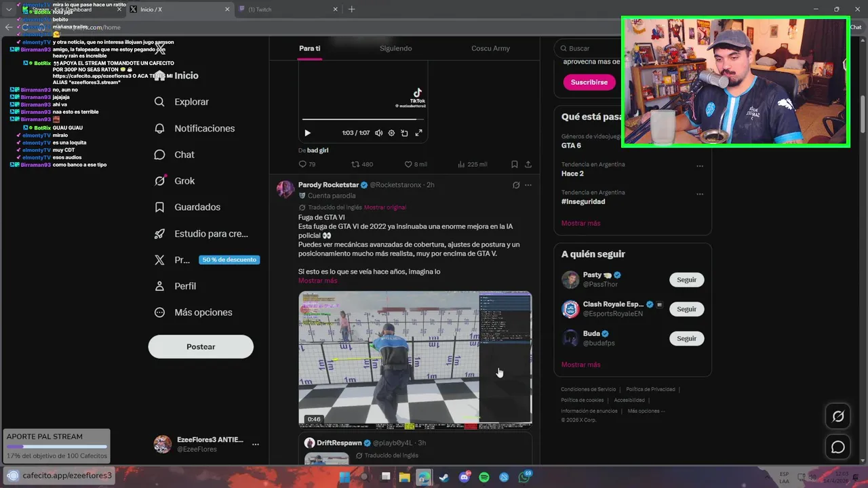Follow Pasty with Seguir button

click(x=686, y=280)
